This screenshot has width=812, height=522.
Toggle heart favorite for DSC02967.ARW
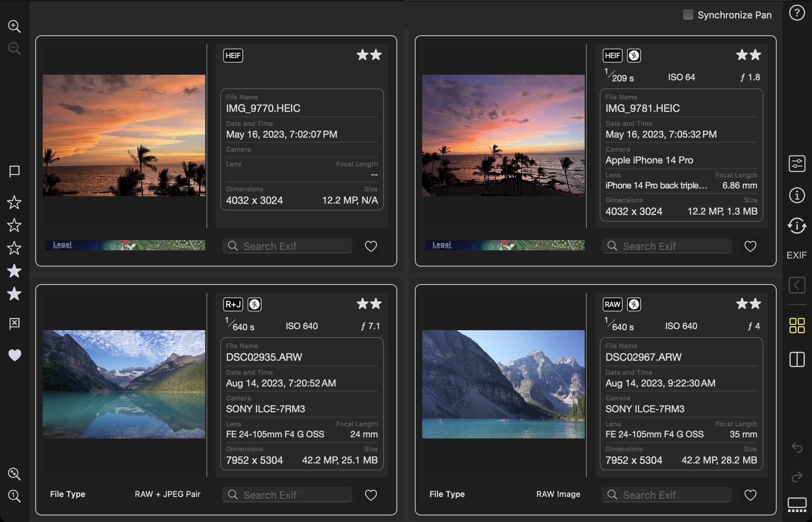coord(750,495)
